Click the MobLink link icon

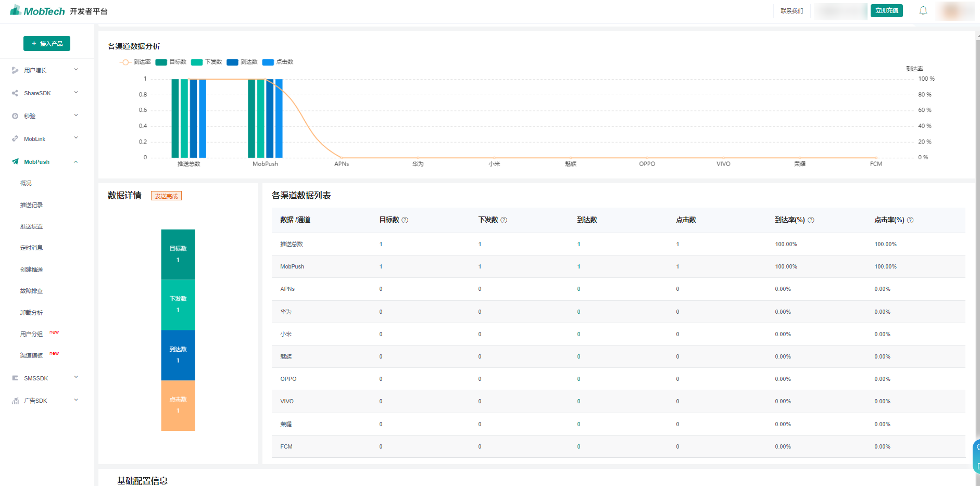pos(15,139)
